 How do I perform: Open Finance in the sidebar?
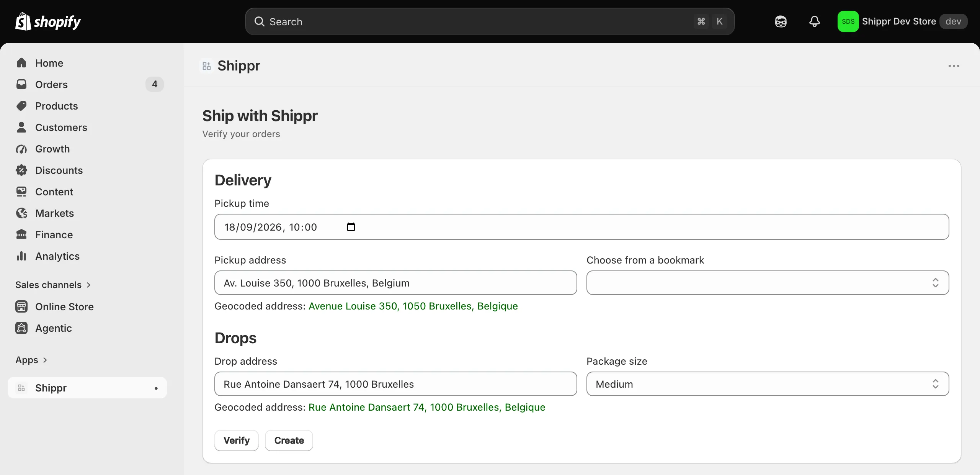coord(87,234)
